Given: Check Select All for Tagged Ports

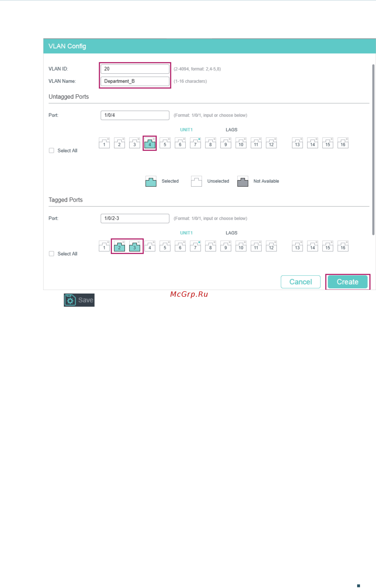Looking at the screenshot, I should point(51,254).
